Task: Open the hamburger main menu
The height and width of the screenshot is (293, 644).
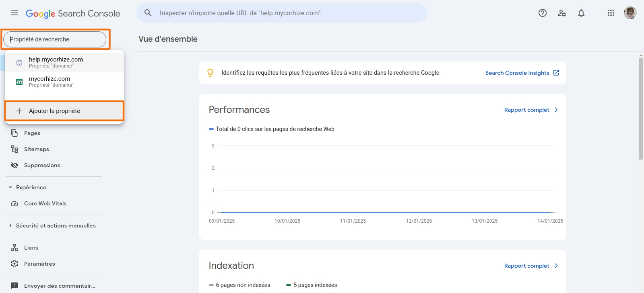Action: 14,13
